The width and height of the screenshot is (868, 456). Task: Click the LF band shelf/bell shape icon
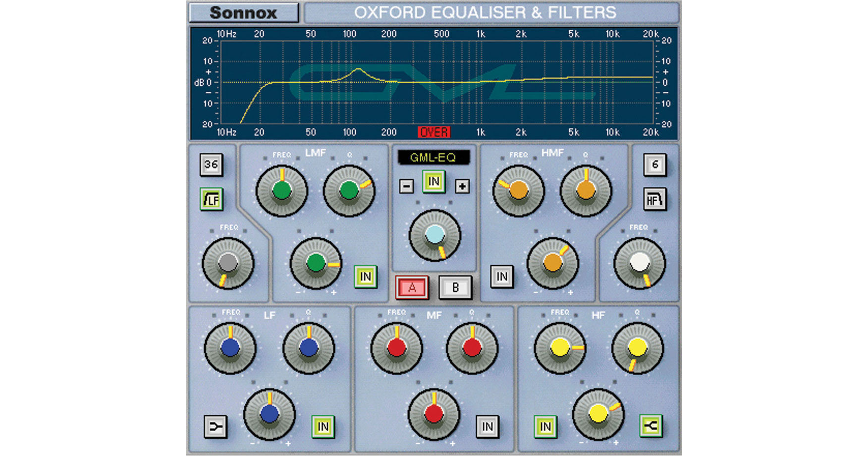tap(216, 427)
